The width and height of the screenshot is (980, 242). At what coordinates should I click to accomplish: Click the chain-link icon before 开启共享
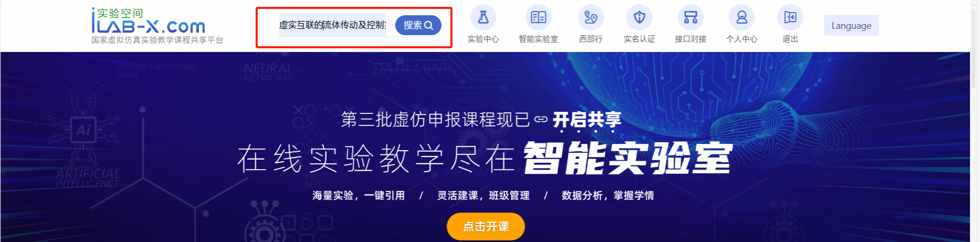coord(541,120)
